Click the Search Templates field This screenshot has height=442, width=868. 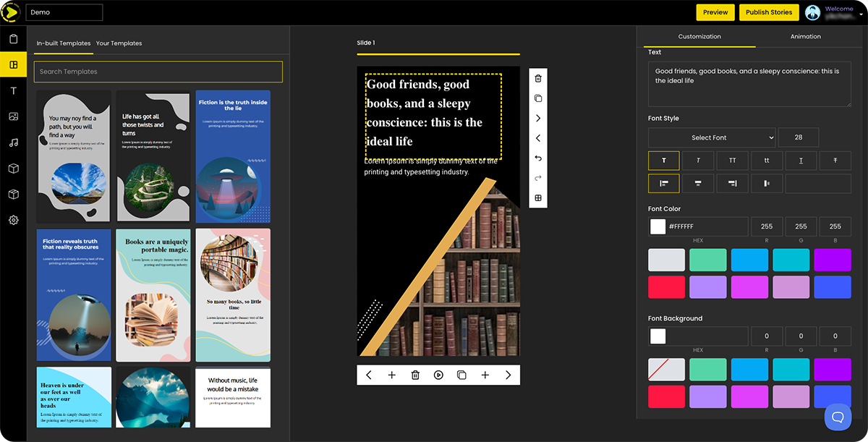[158, 72]
